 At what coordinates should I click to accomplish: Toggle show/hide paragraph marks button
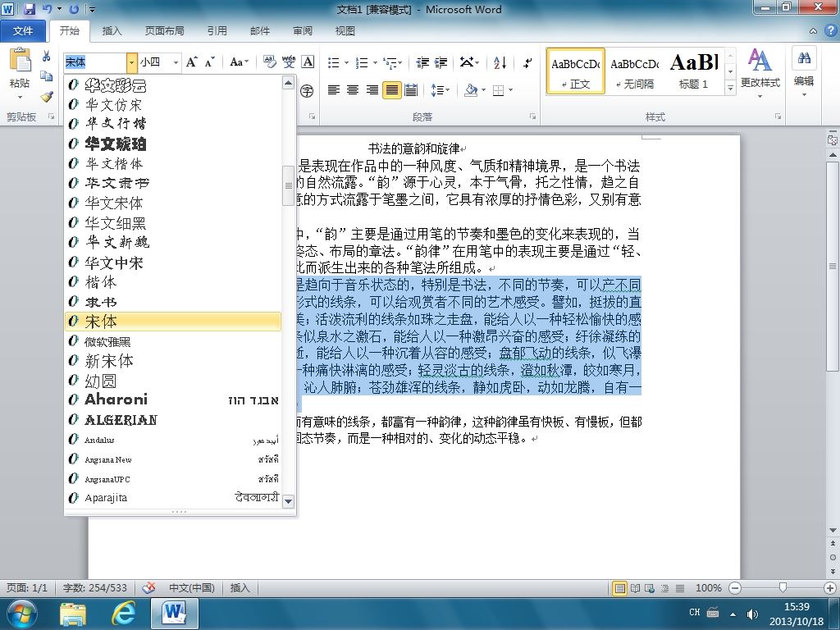pos(527,62)
